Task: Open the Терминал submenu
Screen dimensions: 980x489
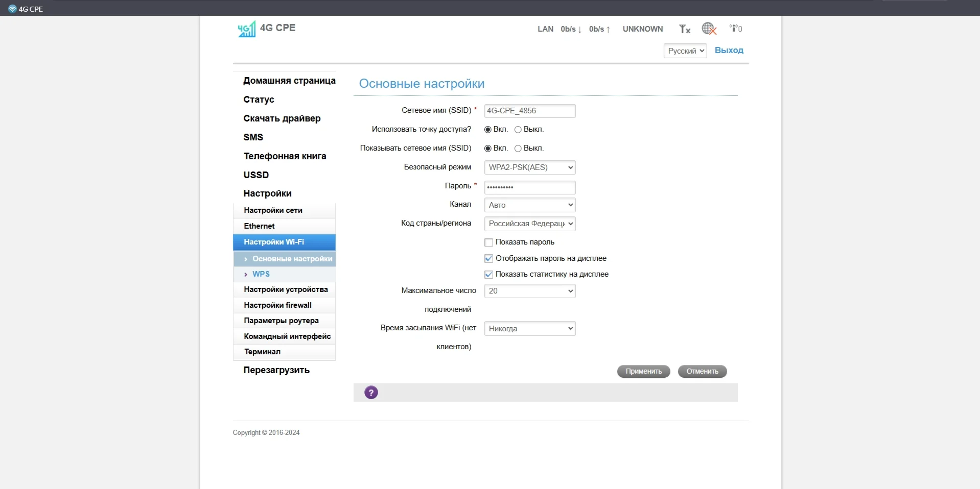Action: pyautogui.click(x=284, y=352)
